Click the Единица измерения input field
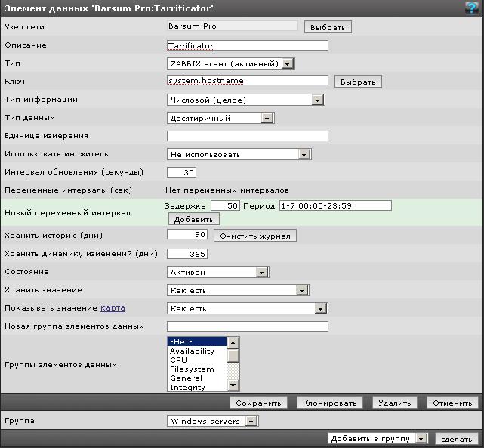The height and width of the screenshot is (448, 484). click(x=247, y=136)
